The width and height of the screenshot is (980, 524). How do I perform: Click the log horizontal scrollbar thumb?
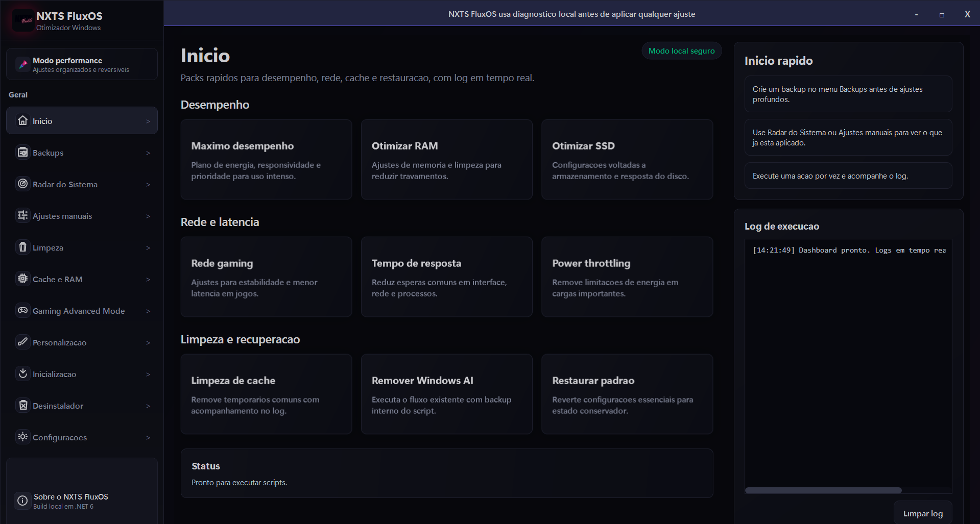tap(823, 490)
